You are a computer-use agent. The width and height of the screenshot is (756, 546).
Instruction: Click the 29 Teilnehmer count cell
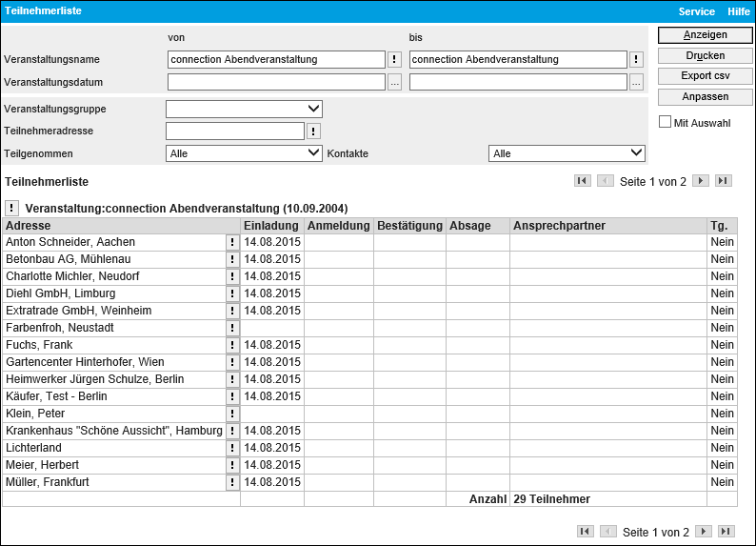[608, 499]
